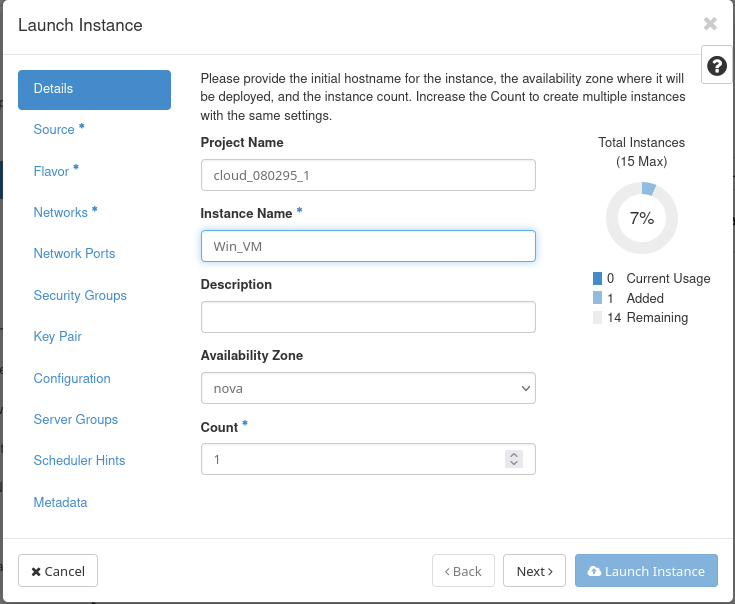Close the Launch Instance dialog
Image resolution: width=735 pixels, height=604 pixels.
click(x=710, y=24)
